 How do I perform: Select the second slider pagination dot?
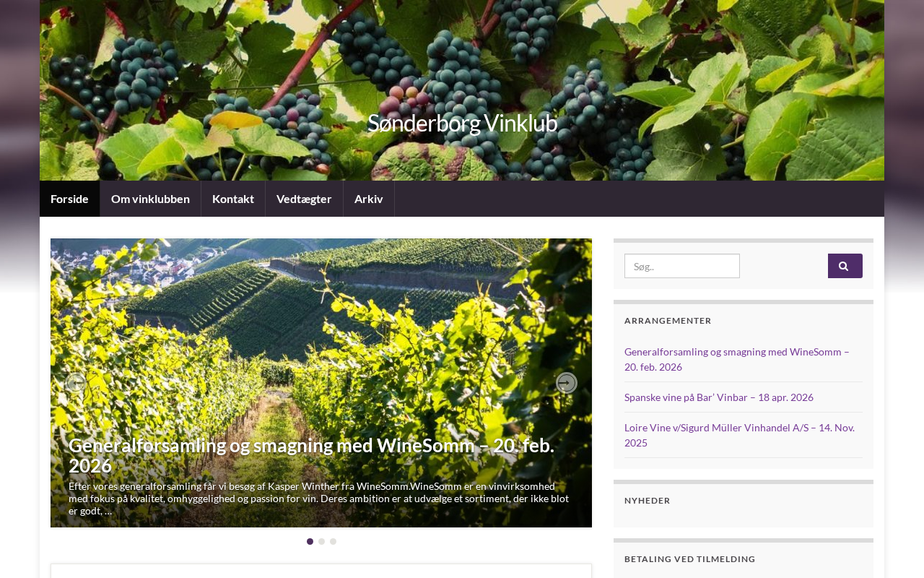[321, 541]
